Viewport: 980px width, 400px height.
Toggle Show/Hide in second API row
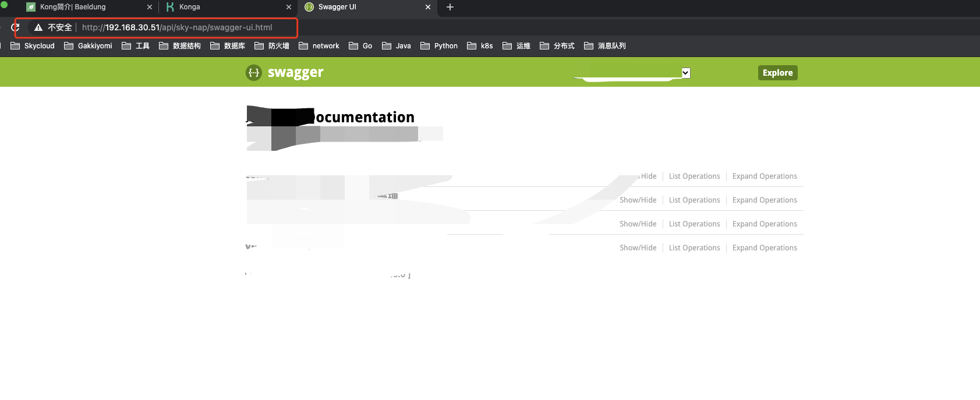(x=638, y=200)
